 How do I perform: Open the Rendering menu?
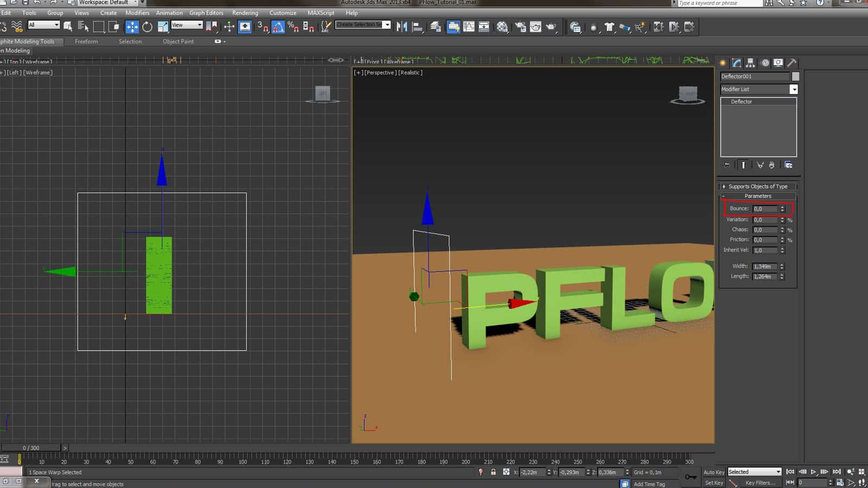tap(245, 12)
